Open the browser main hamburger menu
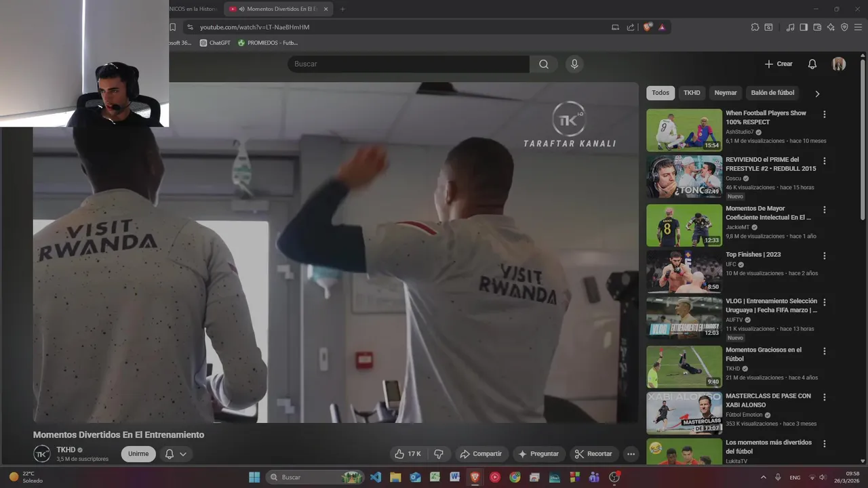This screenshot has height=488, width=868. pos(859,27)
